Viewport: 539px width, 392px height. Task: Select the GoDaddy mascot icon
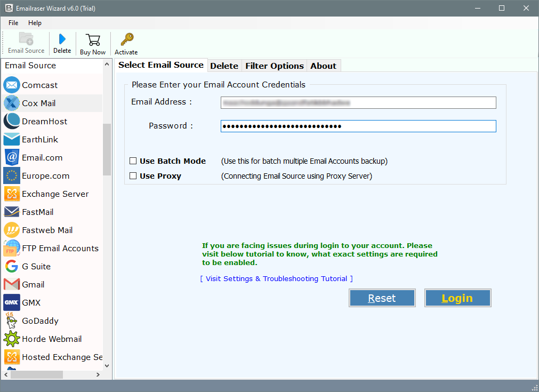point(12,321)
